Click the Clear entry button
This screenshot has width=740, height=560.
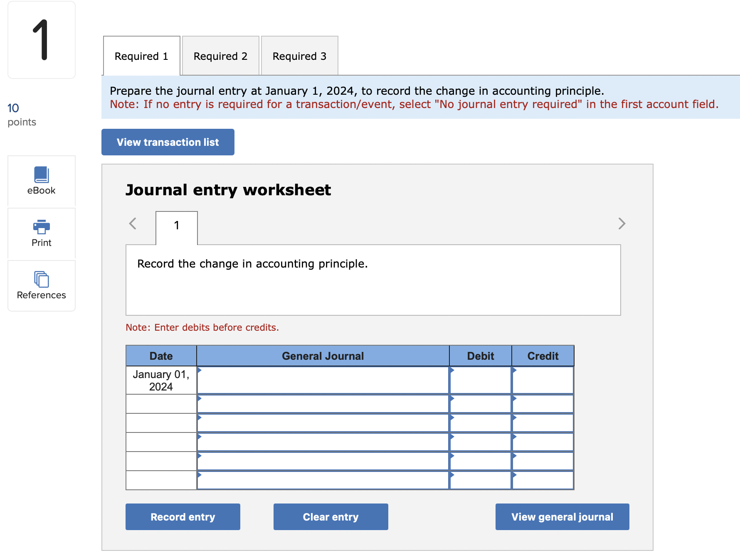(331, 517)
